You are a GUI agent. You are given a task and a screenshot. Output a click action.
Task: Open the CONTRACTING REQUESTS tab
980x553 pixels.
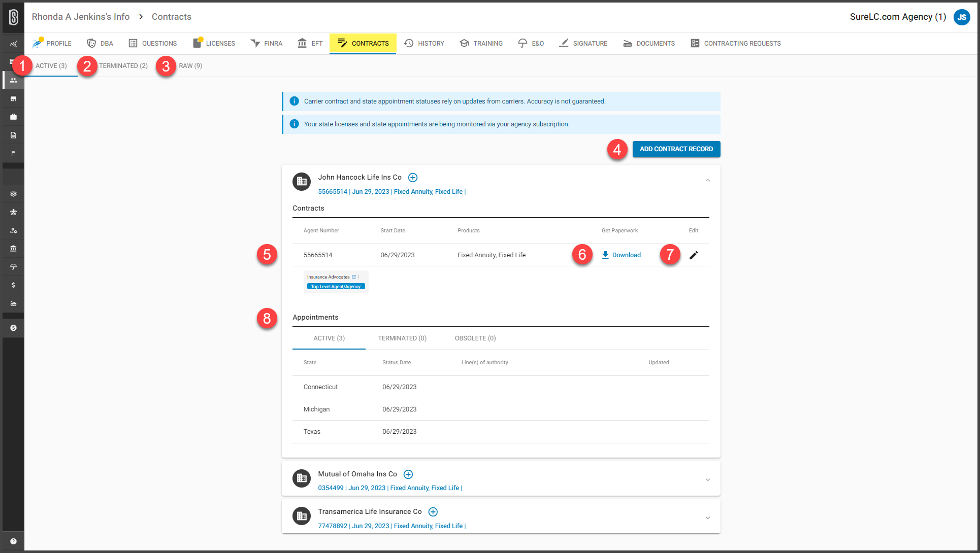tap(736, 44)
